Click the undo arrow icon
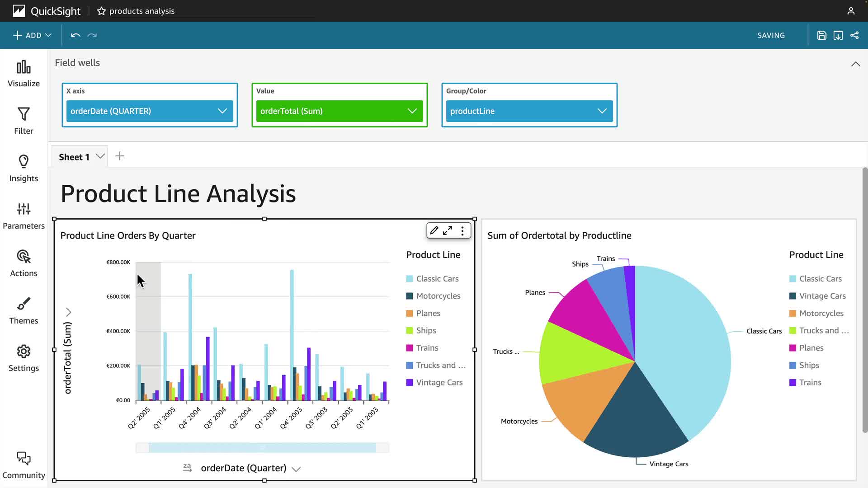Image resolution: width=868 pixels, height=488 pixels. click(75, 35)
